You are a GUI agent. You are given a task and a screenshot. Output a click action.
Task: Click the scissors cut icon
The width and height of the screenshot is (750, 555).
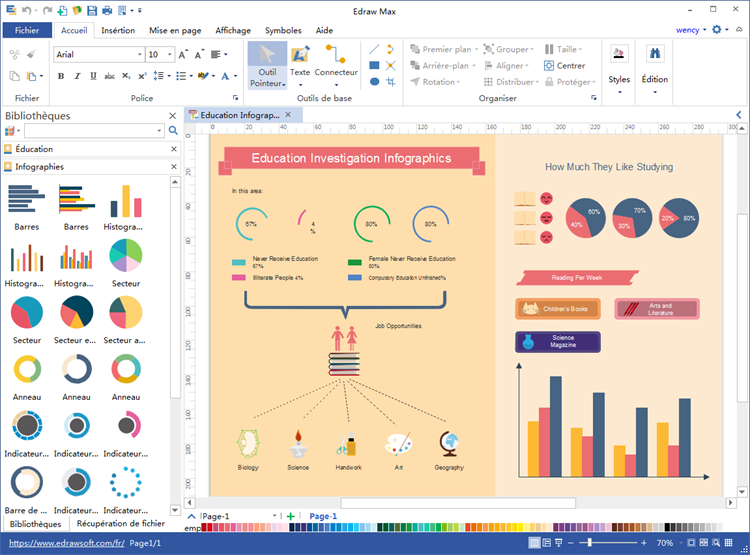(14, 55)
